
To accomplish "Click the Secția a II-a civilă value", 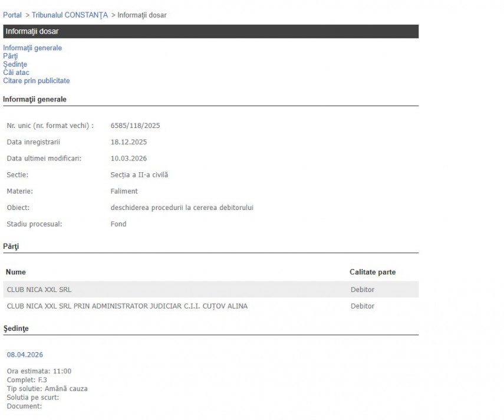I will tap(139, 175).
